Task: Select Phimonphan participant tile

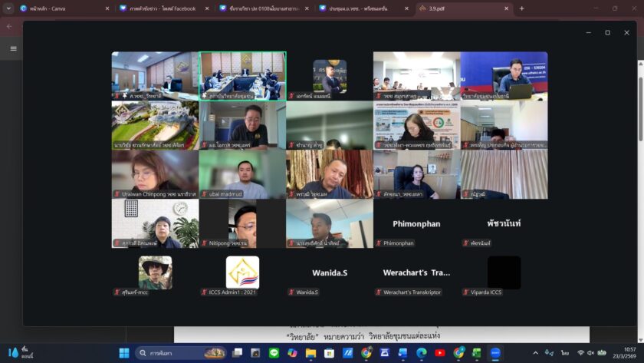Action: [416, 223]
